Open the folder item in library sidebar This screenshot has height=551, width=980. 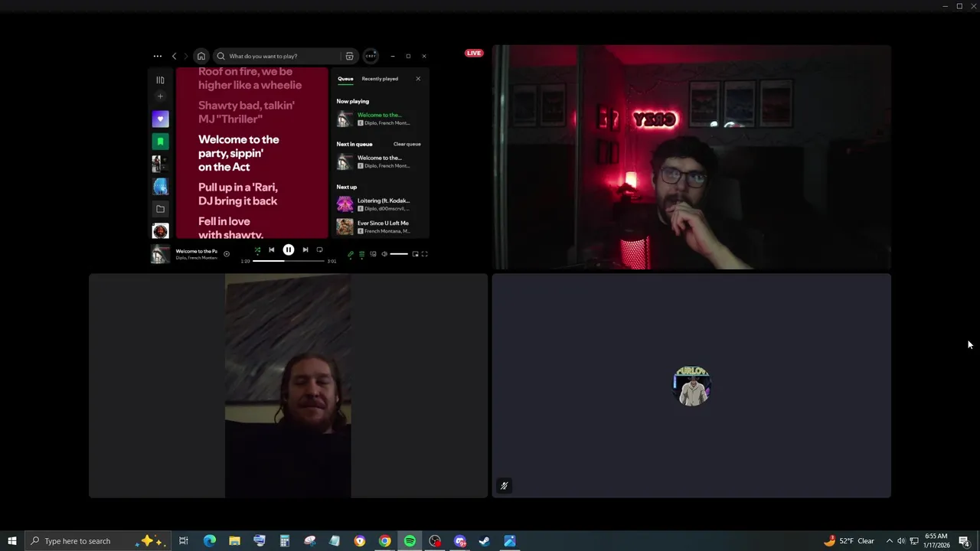click(x=160, y=208)
